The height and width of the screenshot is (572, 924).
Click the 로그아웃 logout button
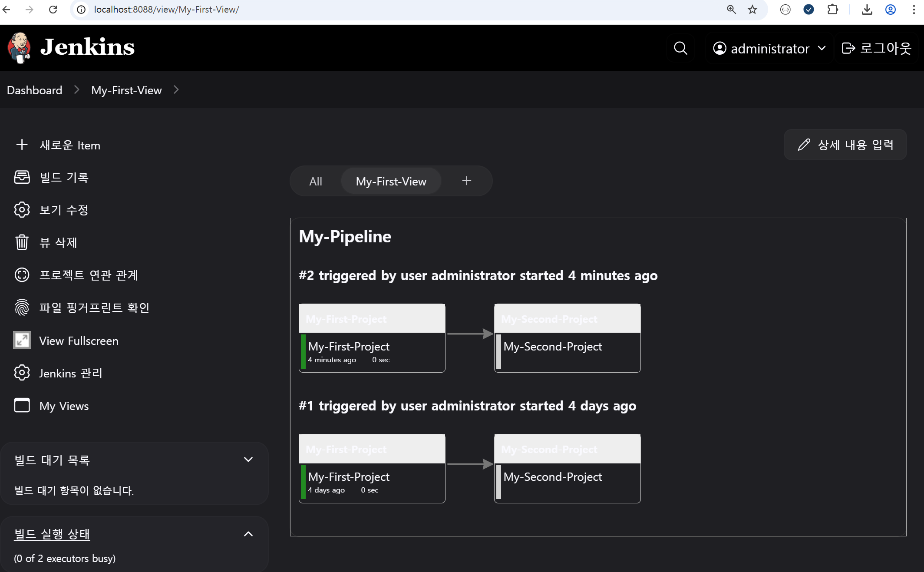coord(876,48)
